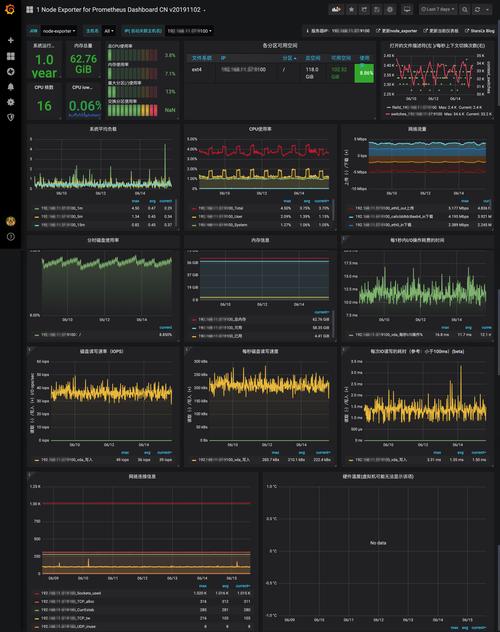The image size is (500, 632).
Task: Click the 1.0 year uptime stat
Action: [44, 66]
